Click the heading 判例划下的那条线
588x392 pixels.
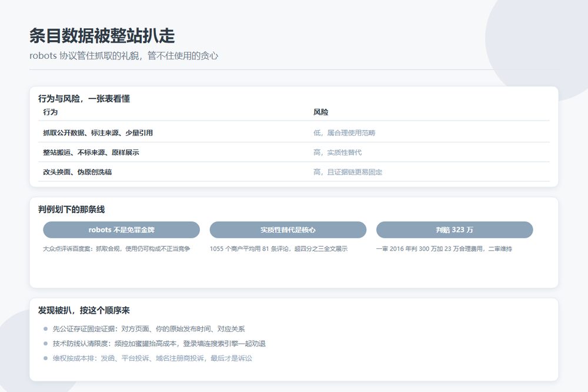pos(71,209)
